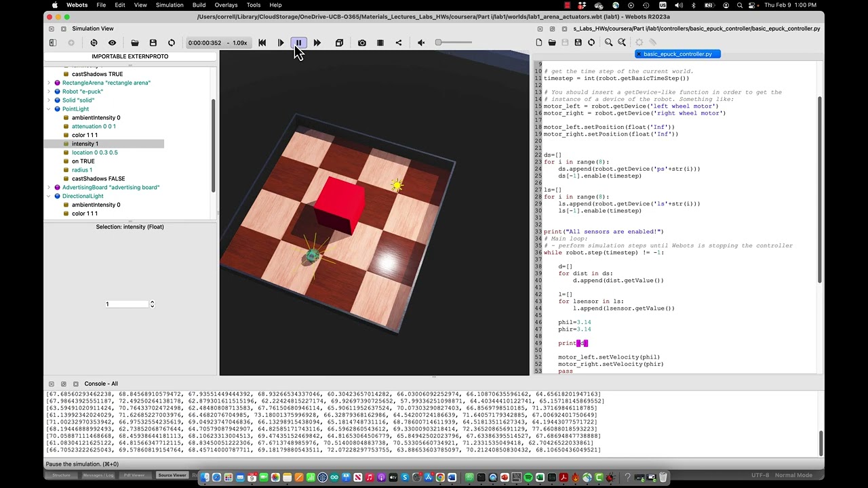Step the simulation one frame forward

281,43
